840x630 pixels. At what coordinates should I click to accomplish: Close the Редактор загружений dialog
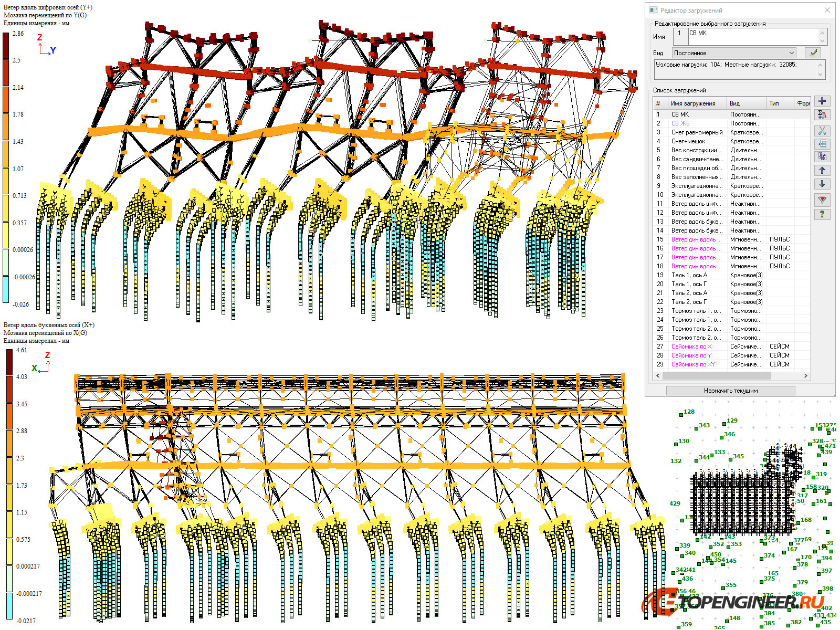[827, 10]
